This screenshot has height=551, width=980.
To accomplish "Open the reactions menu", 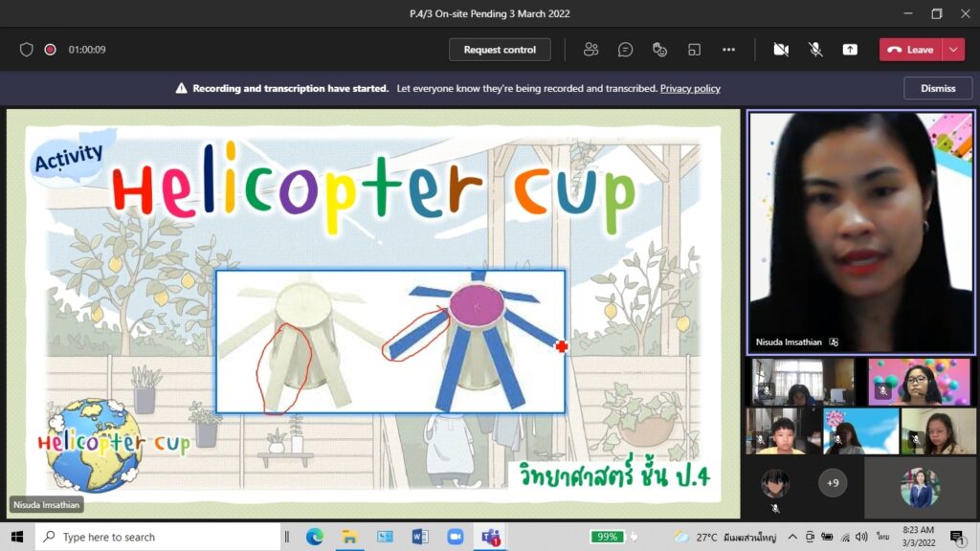I will (659, 50).
